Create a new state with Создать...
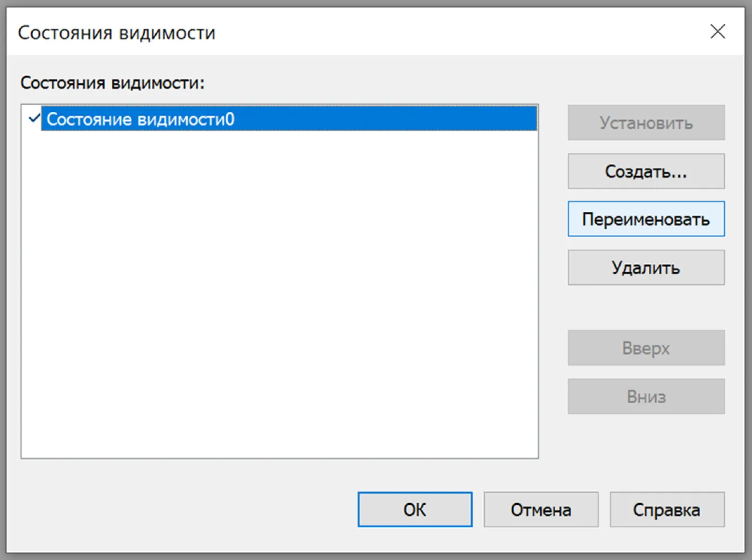 point(645,172)
